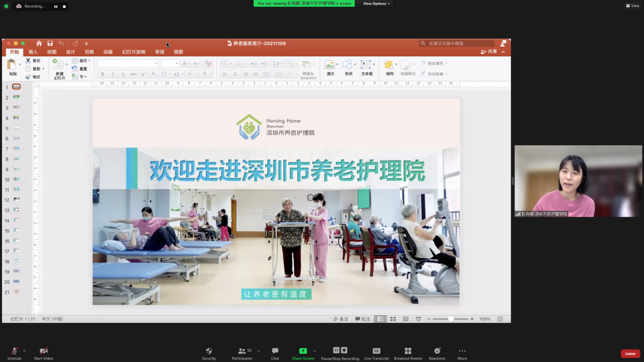The image size is (644, 362).
Task: Select slide 12 thumbnail in the panel
Action: tap(16, 200)
